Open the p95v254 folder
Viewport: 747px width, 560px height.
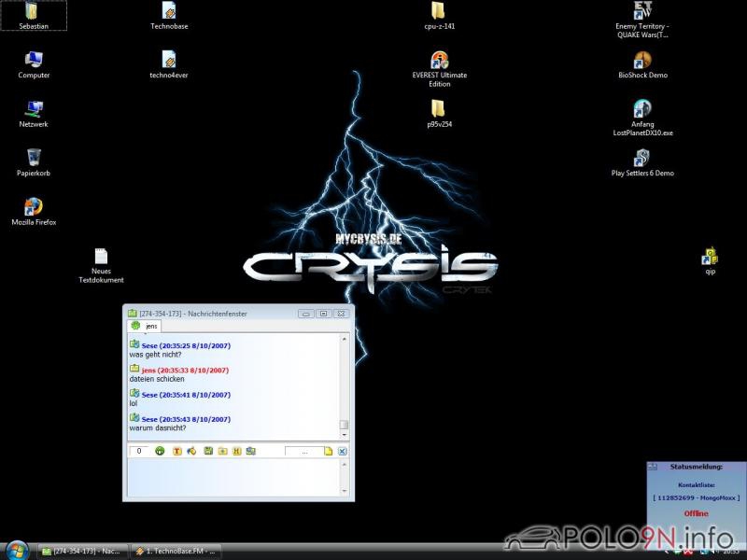point(439,114)
